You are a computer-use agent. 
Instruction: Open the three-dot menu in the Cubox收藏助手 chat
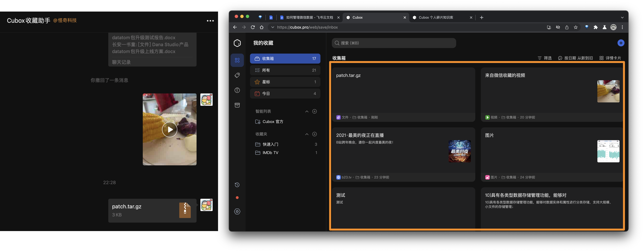point(210,21)
